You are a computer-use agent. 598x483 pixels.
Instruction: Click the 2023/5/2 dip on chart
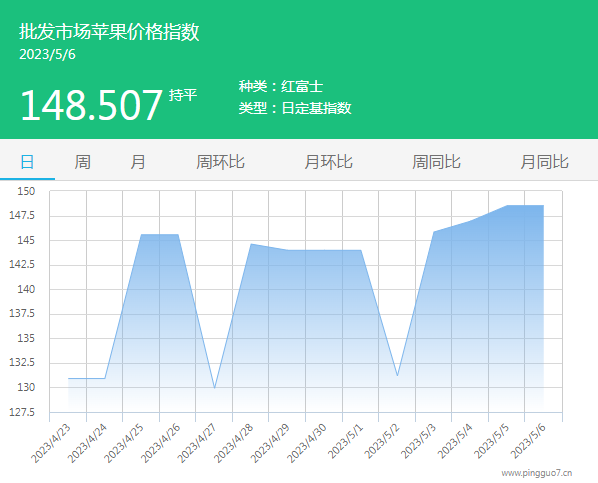click(x=397, y=375)
